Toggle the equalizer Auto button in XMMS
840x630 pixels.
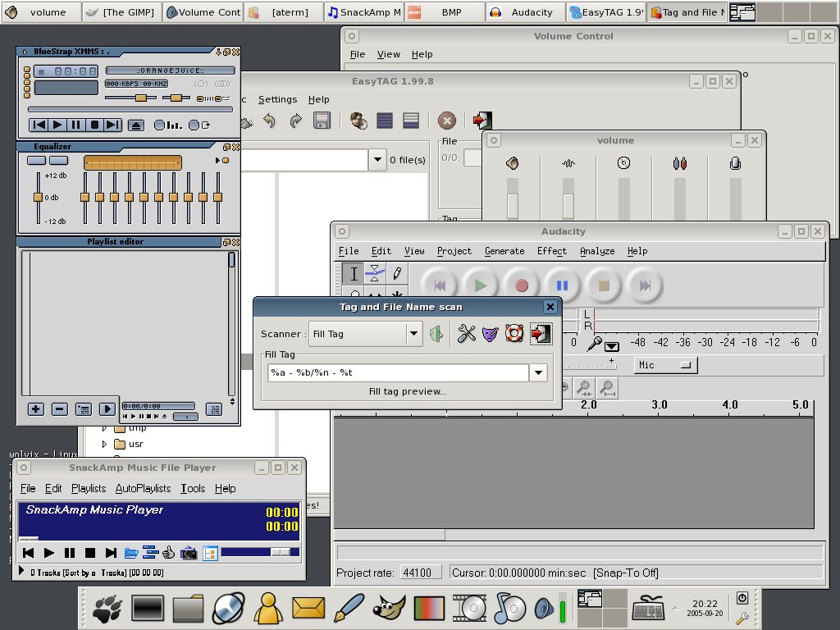point(59,160)
